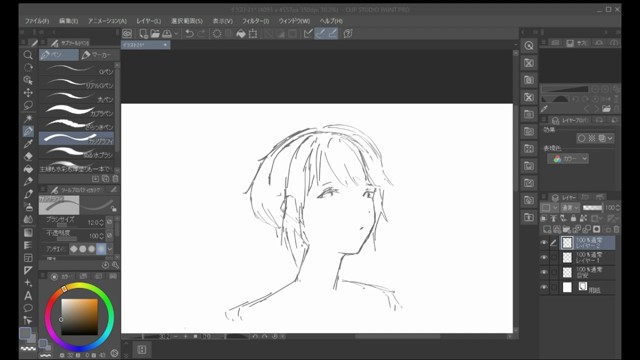Switch to the Marker sub tool group tab
The width and height of the screenshot is (640, 360).
click(98, 55)
